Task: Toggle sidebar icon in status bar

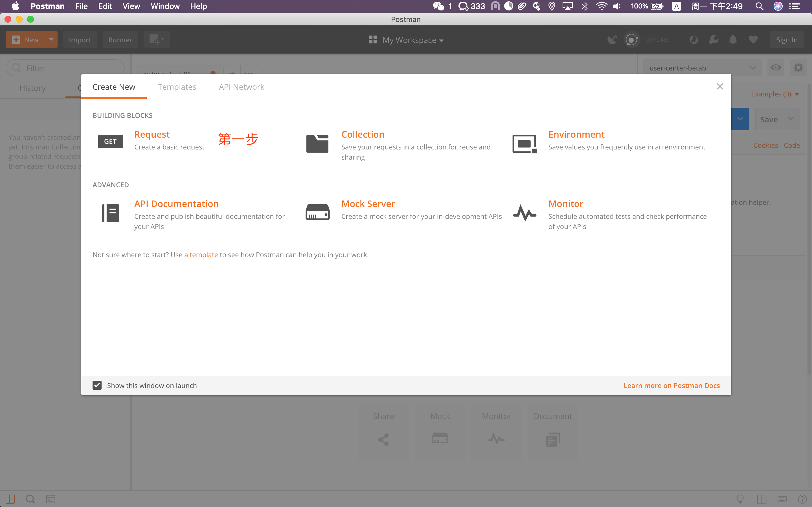Action: coord(10,499)
